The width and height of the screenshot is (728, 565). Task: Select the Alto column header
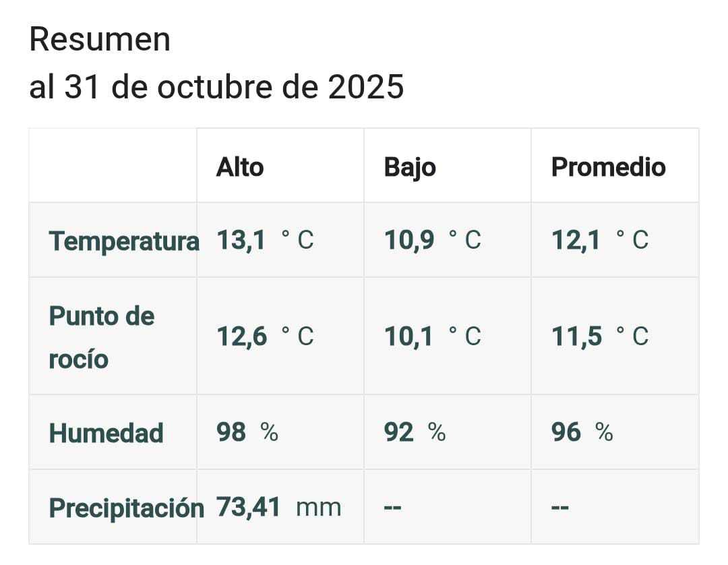240,167
